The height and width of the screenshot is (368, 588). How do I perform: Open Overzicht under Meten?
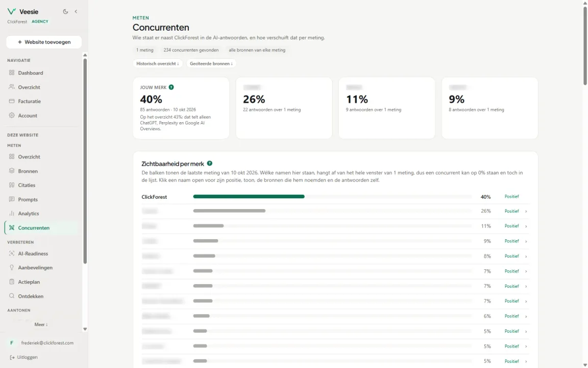coord(29,156)
